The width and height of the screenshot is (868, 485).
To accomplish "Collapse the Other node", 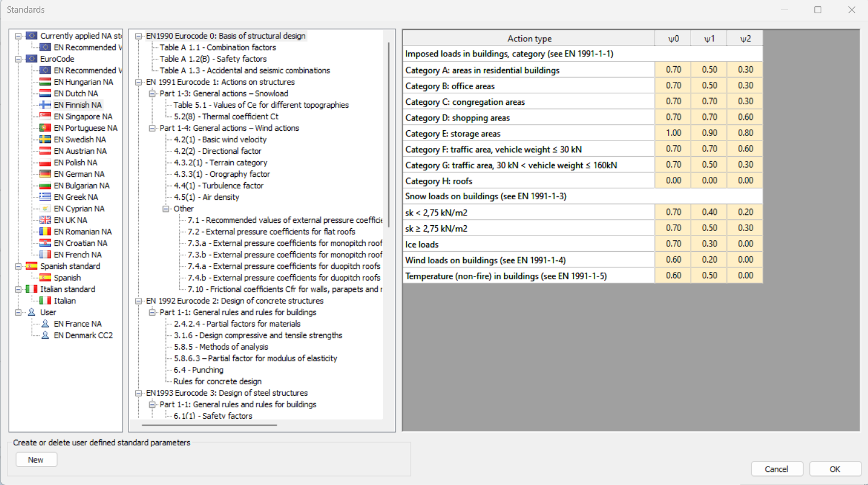I will coord(166,209).
